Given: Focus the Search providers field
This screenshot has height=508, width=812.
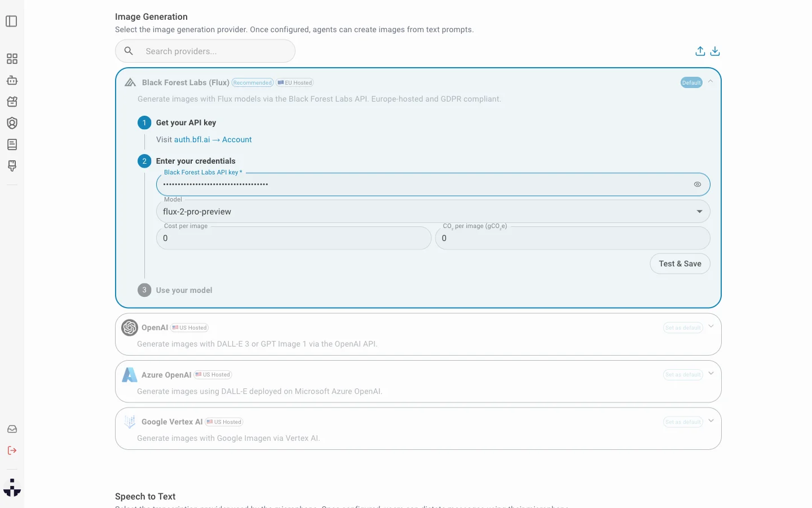Looking at the screenshot, I should [205, 51].
